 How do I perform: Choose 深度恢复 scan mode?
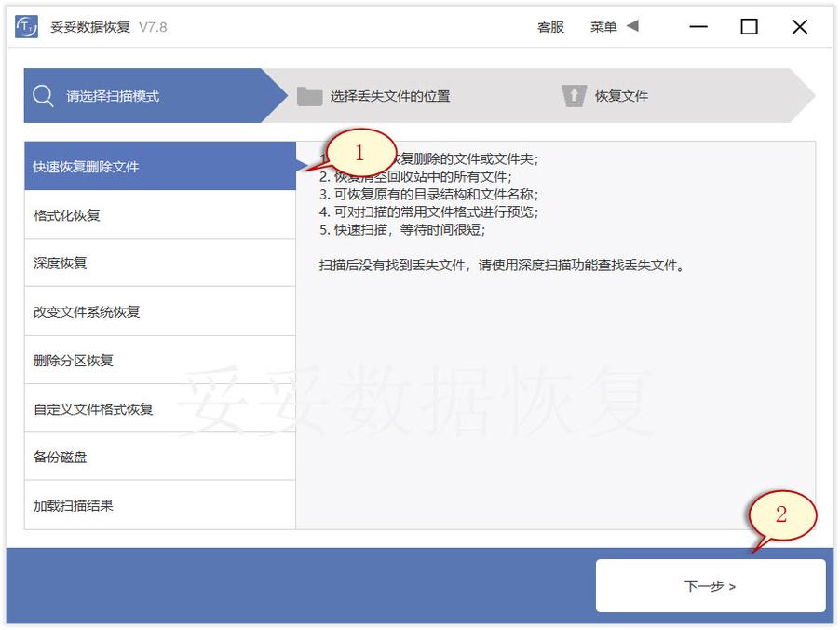pyautogui.click(x=160, y=263)
